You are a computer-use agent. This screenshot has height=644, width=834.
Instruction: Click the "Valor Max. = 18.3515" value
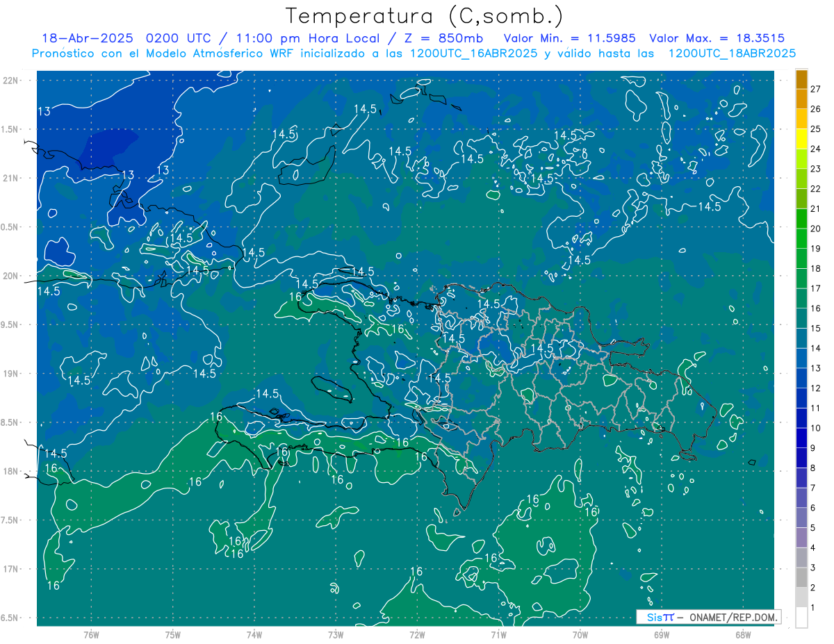point(717,38)
